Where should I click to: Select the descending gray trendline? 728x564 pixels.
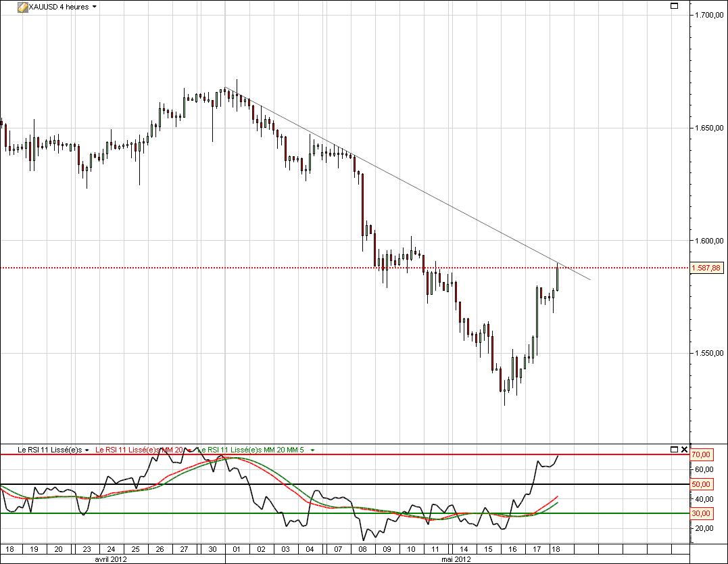[x=406, y=183]
